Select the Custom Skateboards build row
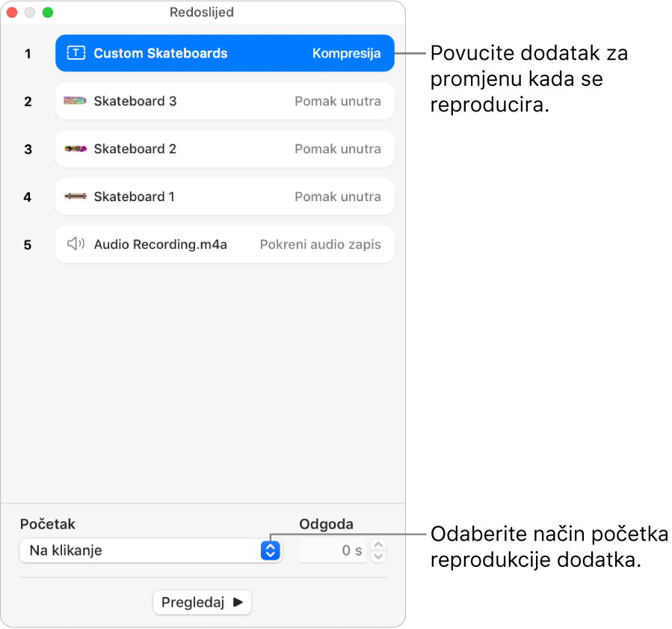Screen dimensions: 672x629 click(x=224, y=53)
